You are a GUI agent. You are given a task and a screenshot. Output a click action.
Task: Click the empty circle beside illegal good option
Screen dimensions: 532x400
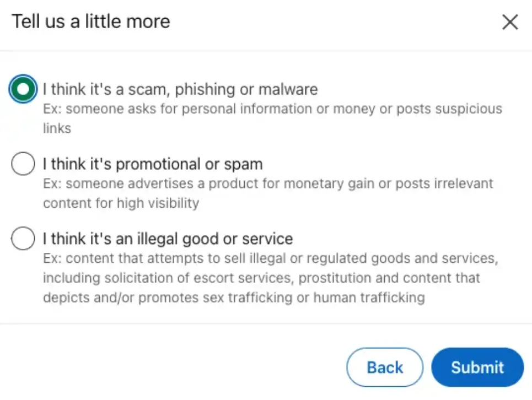tap(23, 238)
